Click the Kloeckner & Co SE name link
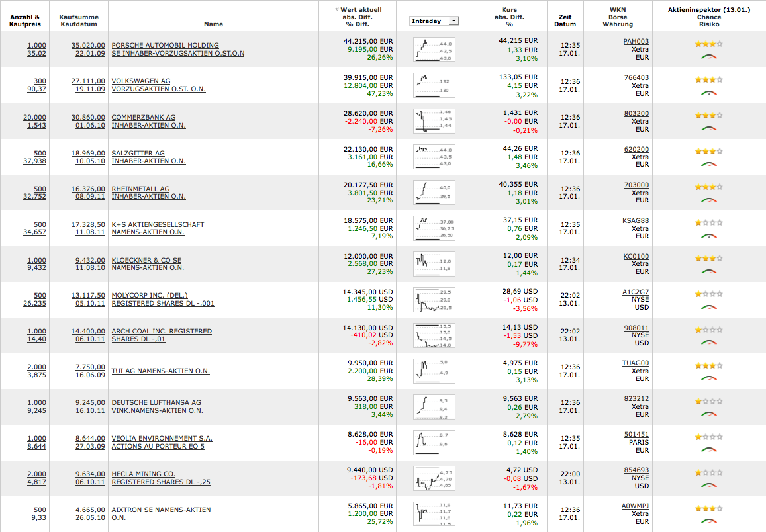Screen dimensions: 766x532 click(x=148, y=264)
